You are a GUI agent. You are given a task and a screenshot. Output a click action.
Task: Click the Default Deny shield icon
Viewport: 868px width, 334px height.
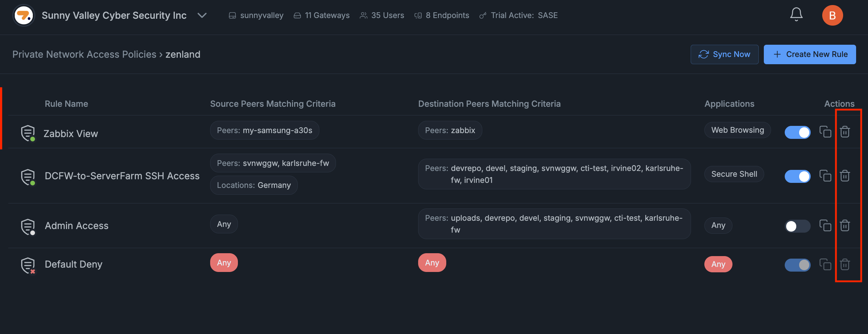click(28, 264)
